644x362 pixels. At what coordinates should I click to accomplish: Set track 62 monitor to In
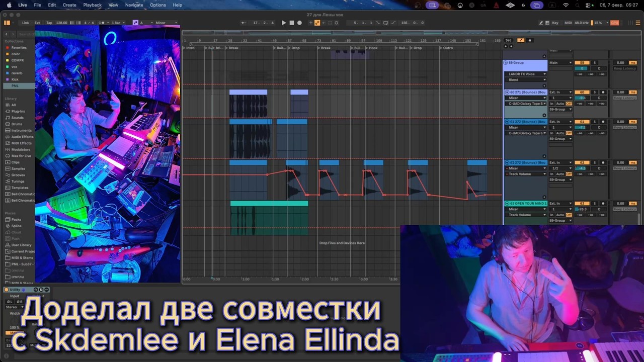[x=552, y=174]
